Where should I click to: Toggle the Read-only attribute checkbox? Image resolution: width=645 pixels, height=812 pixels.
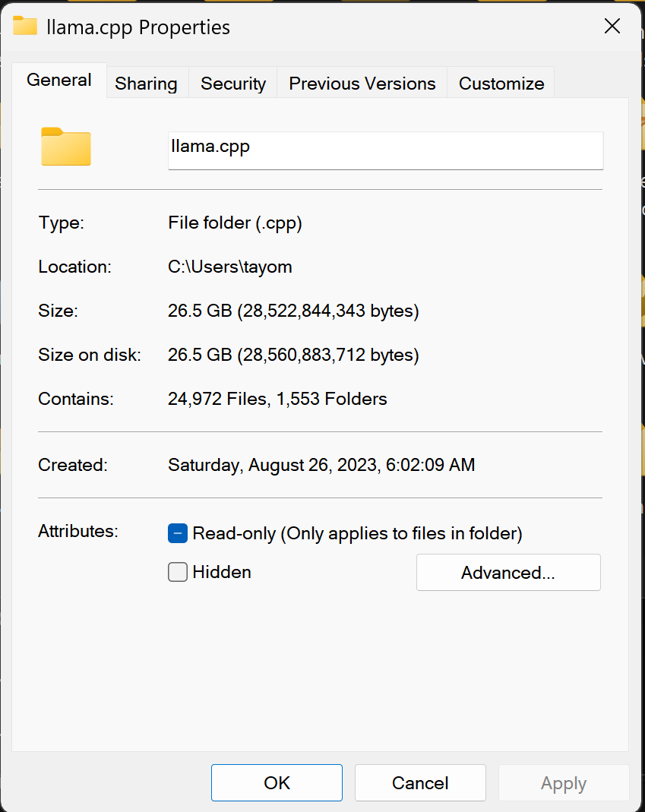point(178,533)
